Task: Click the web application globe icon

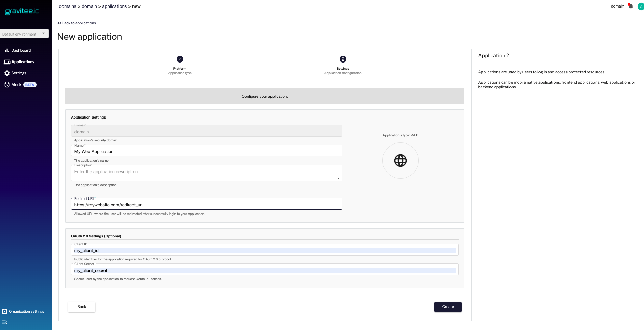Action: [x=400, y=161]
